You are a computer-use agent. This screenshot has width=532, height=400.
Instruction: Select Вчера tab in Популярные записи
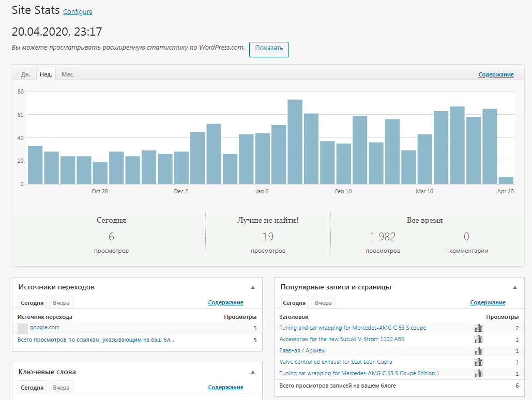323,303
